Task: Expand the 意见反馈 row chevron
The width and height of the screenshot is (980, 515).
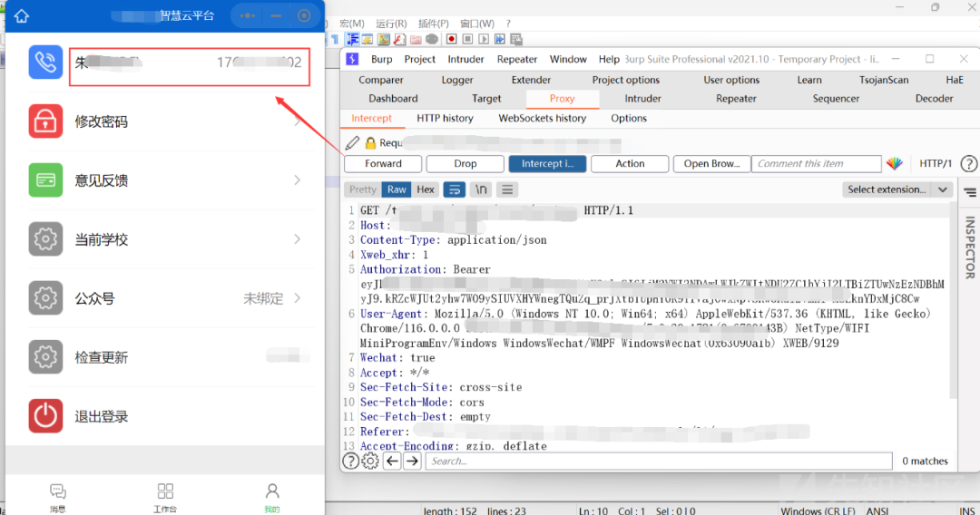Action: coord(298,180)
